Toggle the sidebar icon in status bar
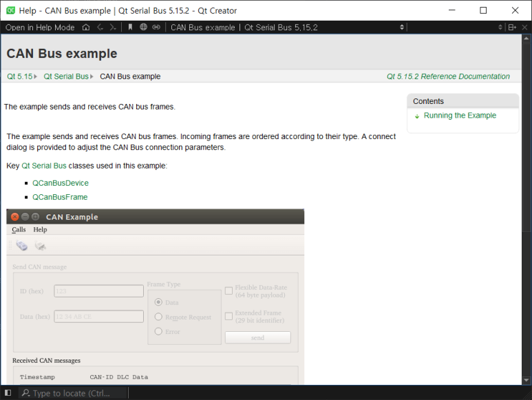 point(8,393)
